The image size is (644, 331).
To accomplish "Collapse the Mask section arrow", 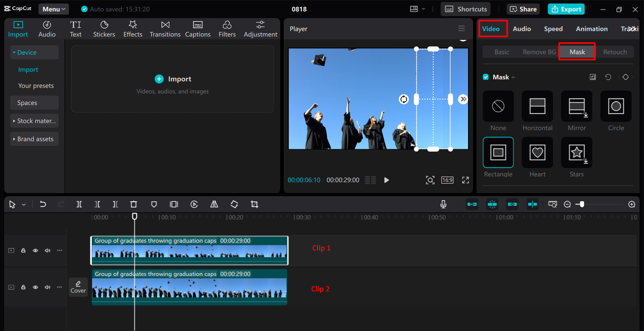I will 514,77.
